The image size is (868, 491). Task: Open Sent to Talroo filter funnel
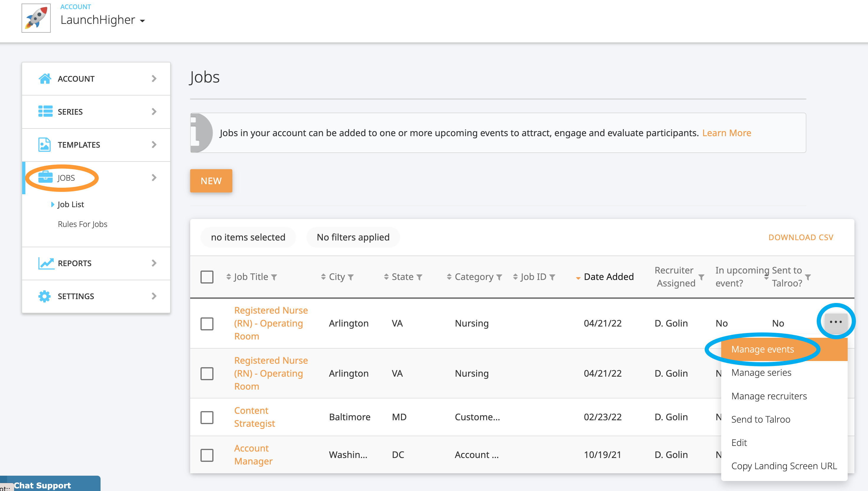click(808, 277)
